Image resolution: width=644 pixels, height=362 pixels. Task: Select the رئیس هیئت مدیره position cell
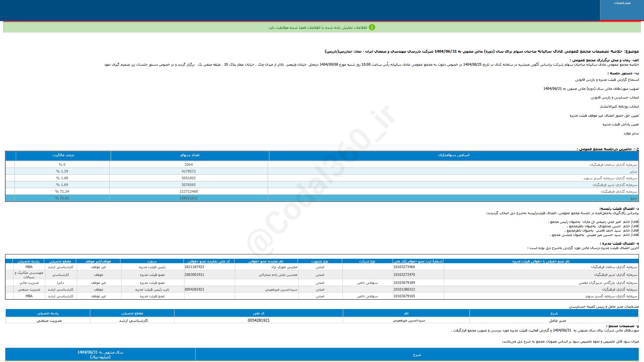tap(152, 267)
